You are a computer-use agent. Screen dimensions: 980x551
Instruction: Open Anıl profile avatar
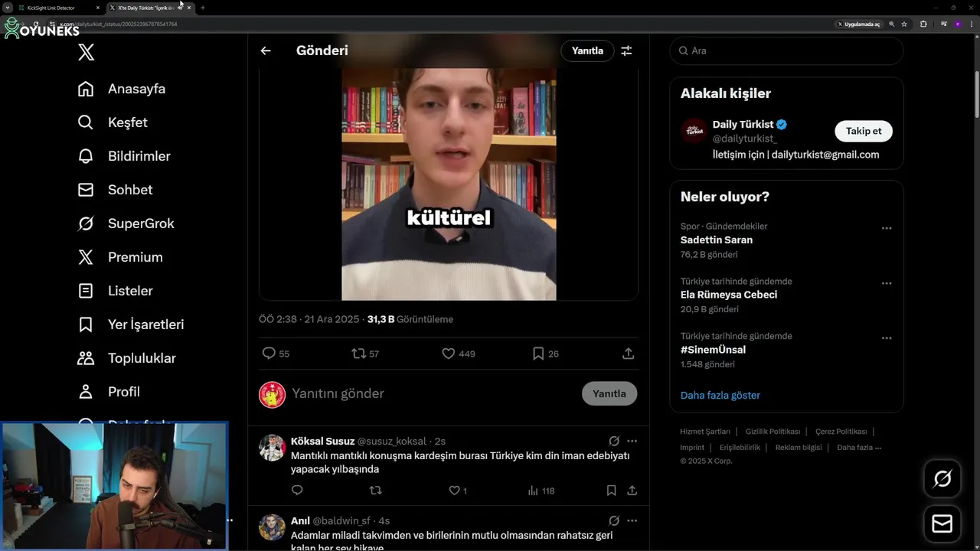pos(272,527)
